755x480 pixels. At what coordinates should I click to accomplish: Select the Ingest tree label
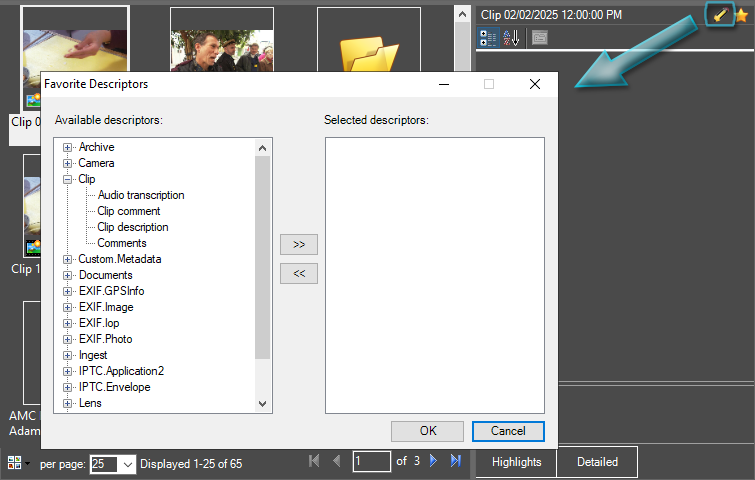[93, 355]
